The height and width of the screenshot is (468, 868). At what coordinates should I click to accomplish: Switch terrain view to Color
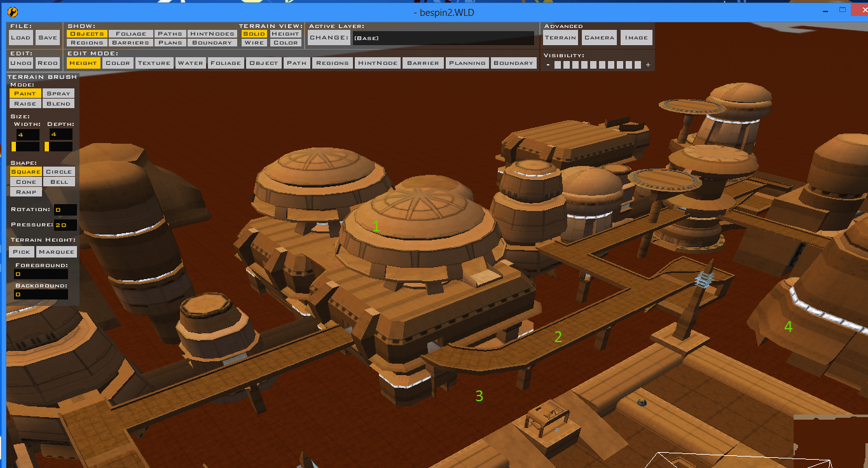point(286,43)
